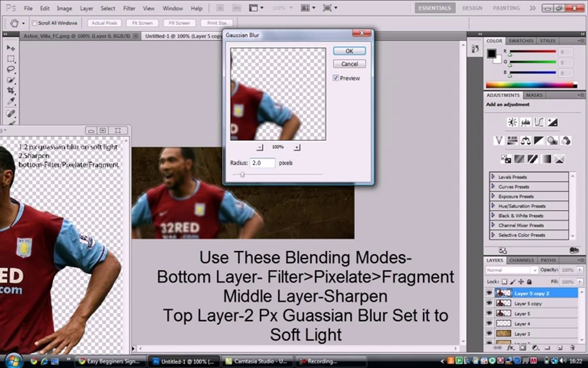Enable Scroll All Windows checkbox

34,23
